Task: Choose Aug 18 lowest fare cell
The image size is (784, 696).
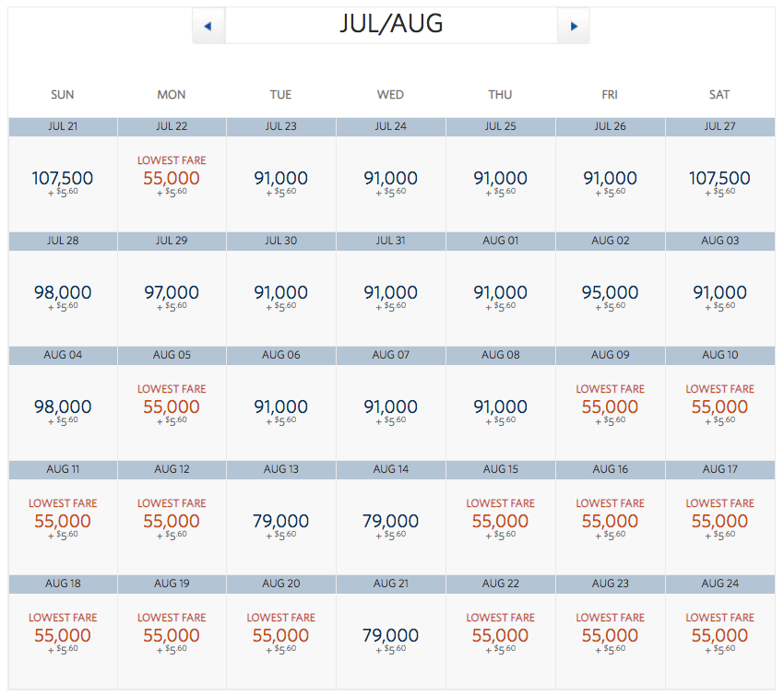Action: [62, 635]
